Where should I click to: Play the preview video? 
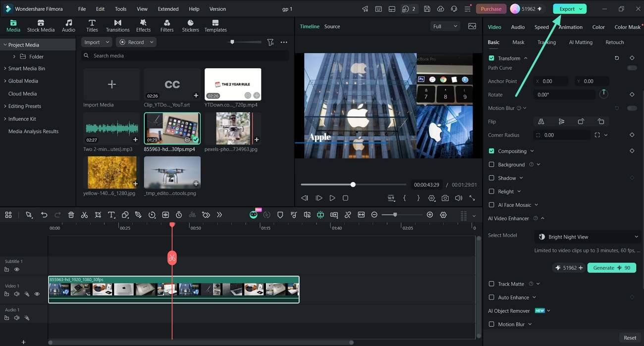[x=332, y=198]
